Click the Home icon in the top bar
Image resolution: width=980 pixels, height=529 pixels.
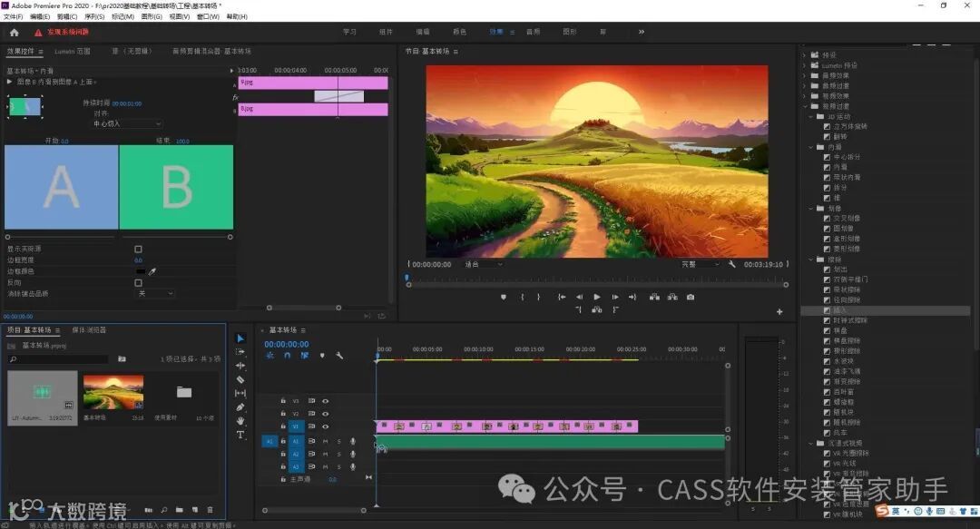click(15, 33)
